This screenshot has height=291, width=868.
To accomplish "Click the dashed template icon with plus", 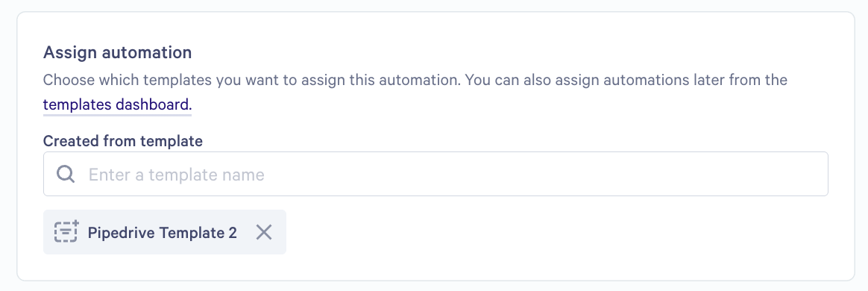I will tap(66, 232).
